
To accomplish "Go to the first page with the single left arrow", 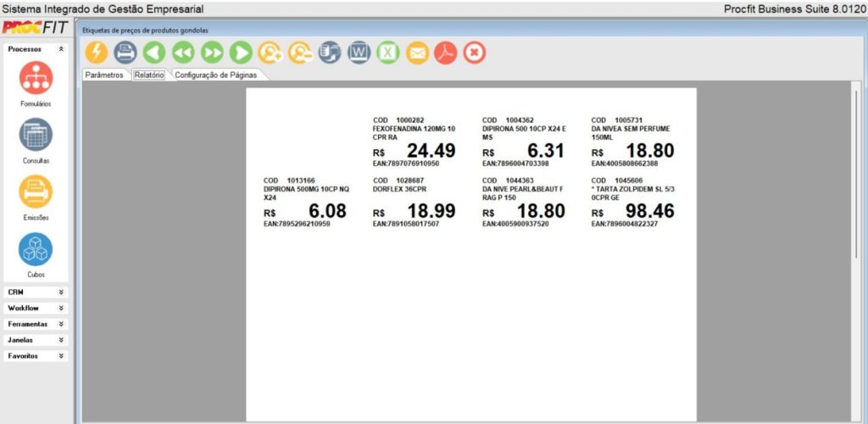I will [x=154, y=53].
